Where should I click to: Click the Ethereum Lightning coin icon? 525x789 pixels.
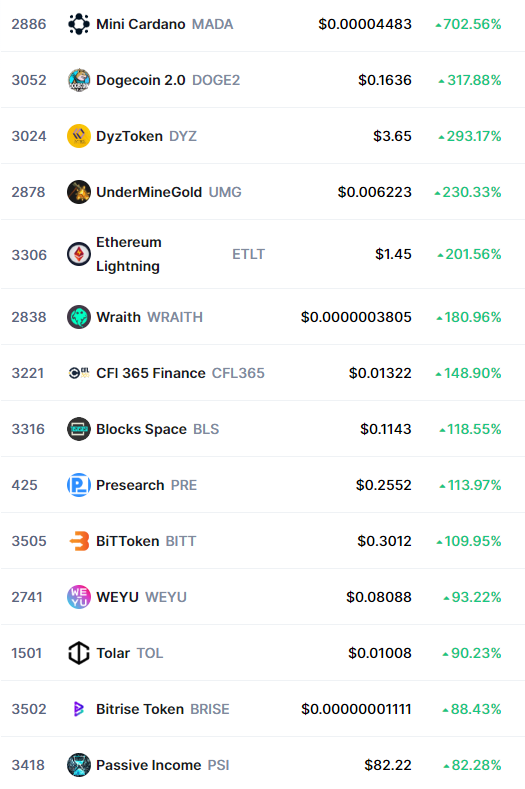[79, 254]
